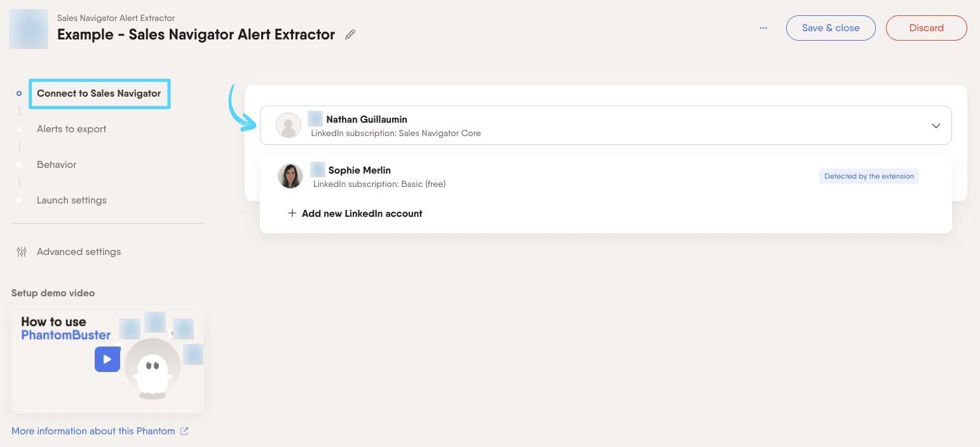
Task: Edit the Phantom name with pencil icon
Action: 350,35
